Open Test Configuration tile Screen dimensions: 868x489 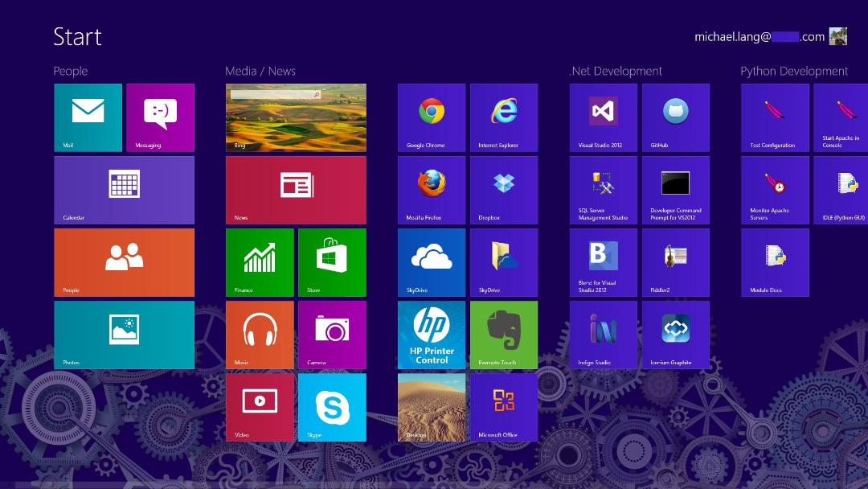pos(775,117)
